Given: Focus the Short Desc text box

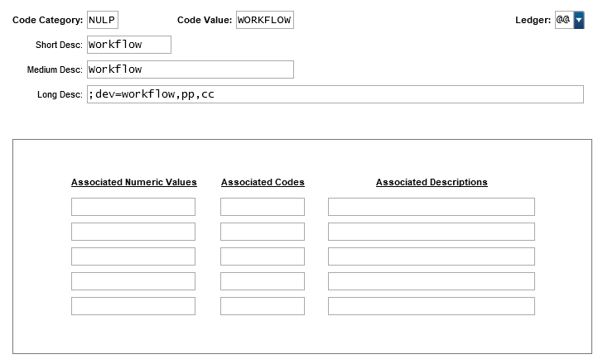Looking at the screenshot, I should 128,45.
